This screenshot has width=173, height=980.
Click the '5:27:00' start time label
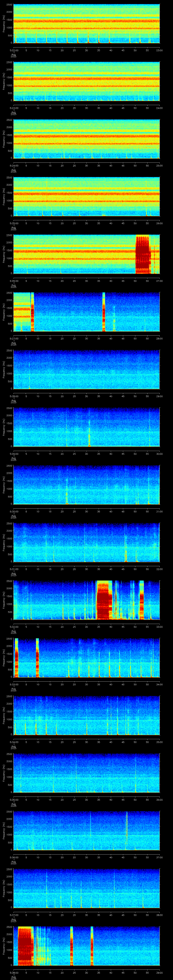pos(14,339)
